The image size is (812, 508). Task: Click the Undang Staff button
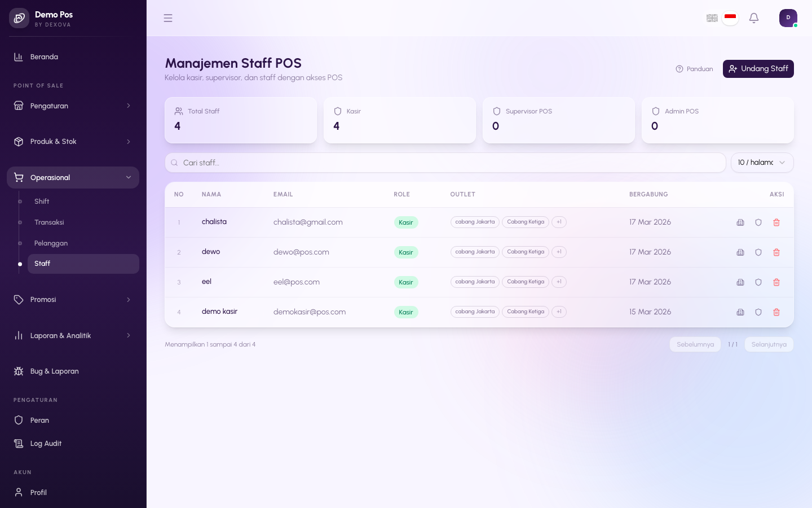pos(758,69)
